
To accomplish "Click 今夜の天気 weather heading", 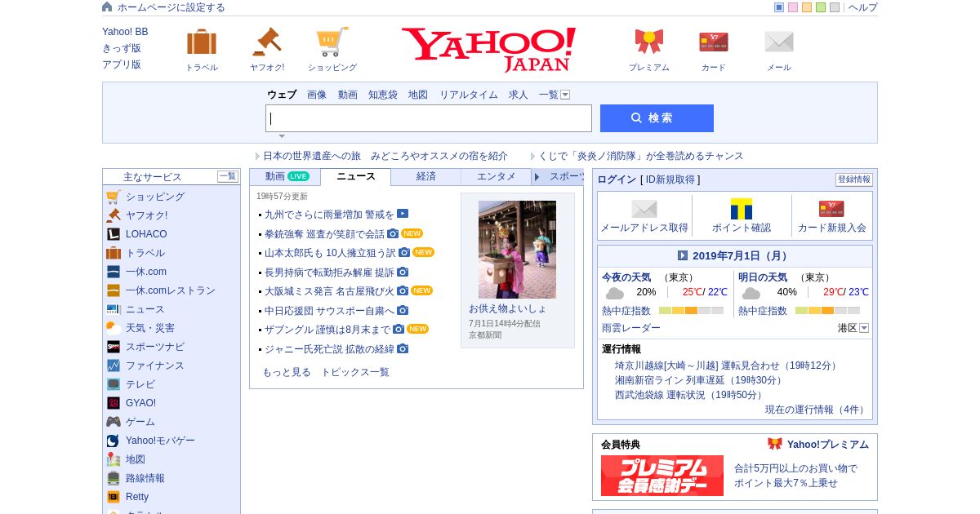I will click(x=626, y=277).
